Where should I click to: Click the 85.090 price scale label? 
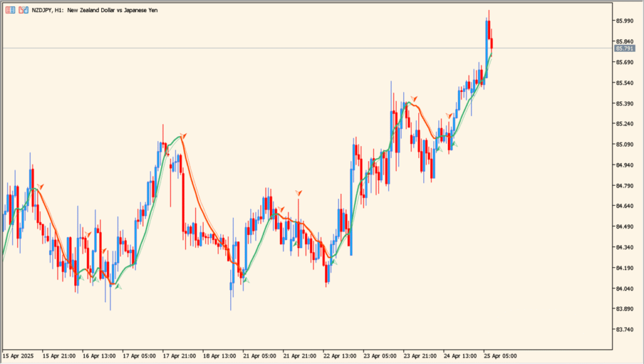click(625, 144)
